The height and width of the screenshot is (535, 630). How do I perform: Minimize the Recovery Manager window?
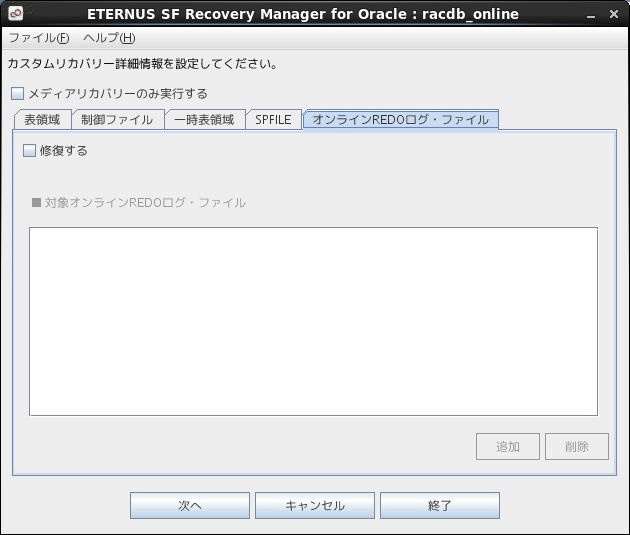(591, 14)
